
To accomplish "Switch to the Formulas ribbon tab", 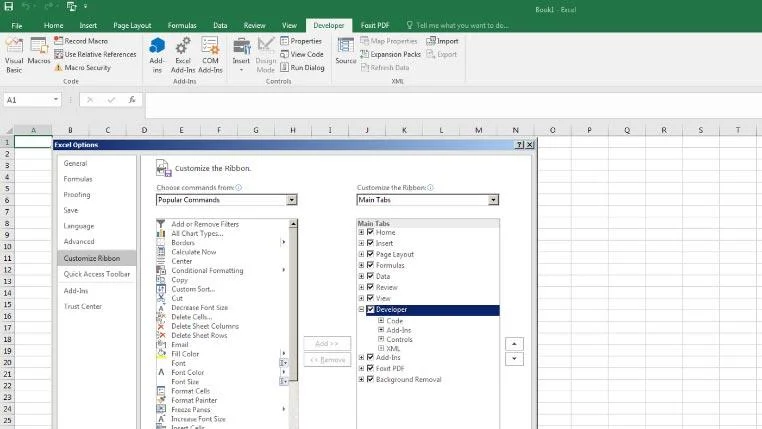I will pos(182,25).
